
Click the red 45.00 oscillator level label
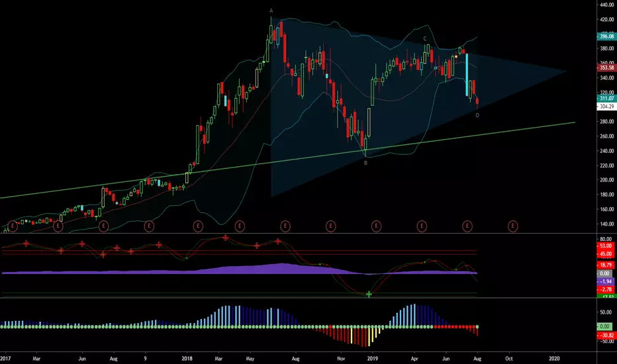tap(606, 254)
